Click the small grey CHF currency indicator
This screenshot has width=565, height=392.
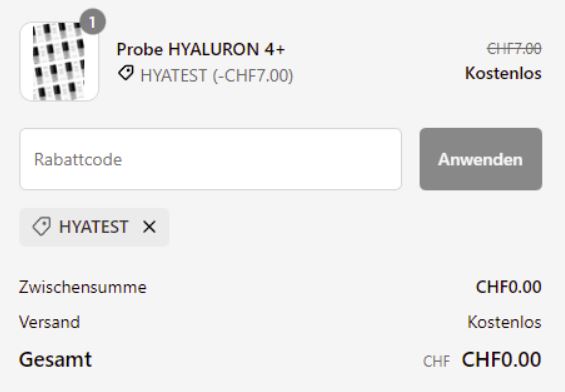[x=437, y=361]
